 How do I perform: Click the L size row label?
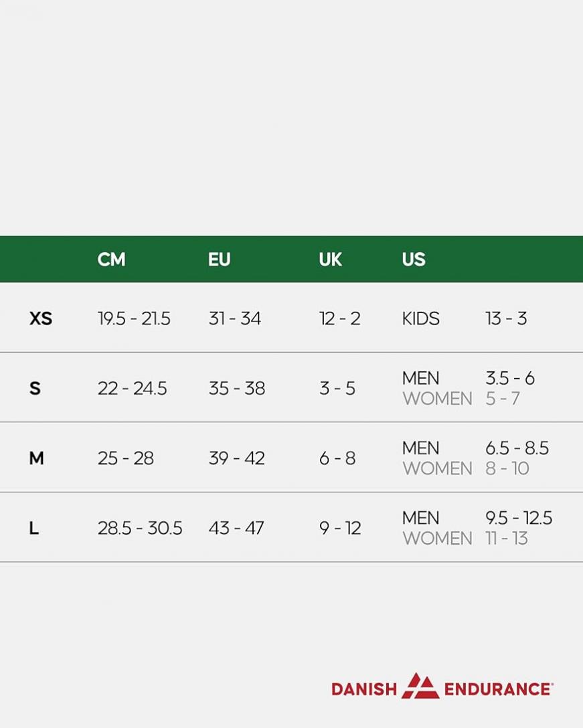click(34, 528)
